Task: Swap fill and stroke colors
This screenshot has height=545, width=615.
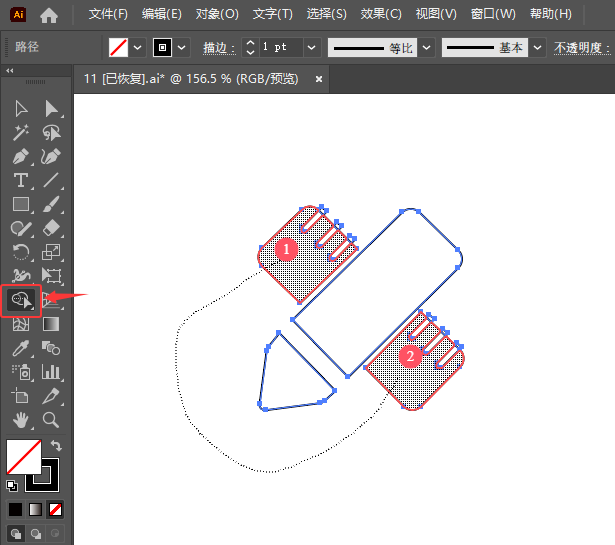Action: coord(56,446)
